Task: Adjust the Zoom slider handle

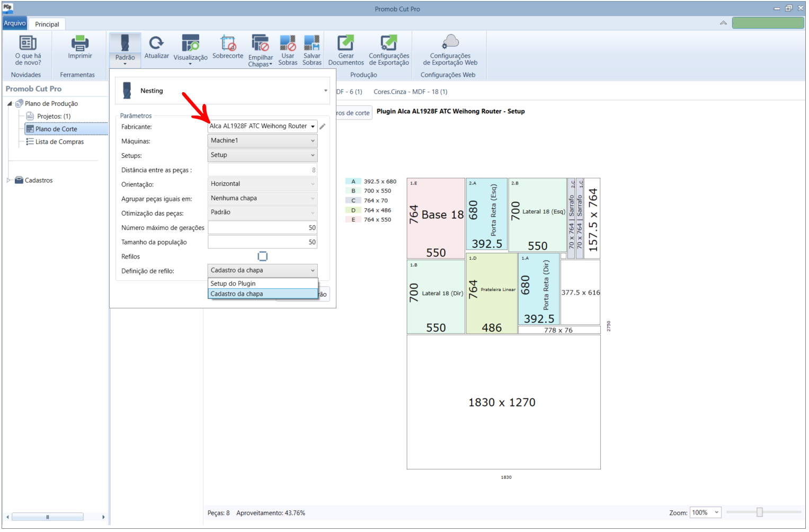Action: pos(759,512)
